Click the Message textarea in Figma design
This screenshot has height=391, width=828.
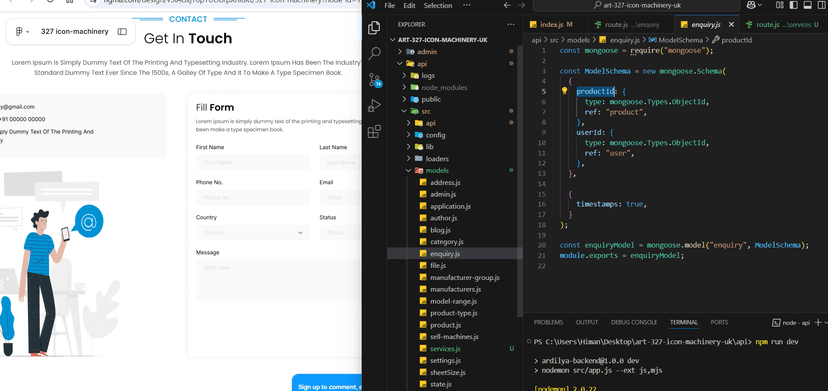(279, 281)
